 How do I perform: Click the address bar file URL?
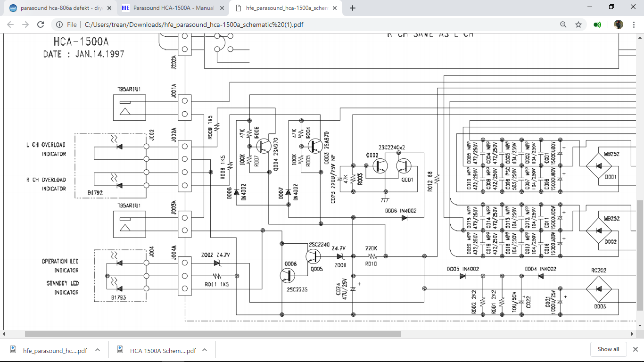[193, 25]
